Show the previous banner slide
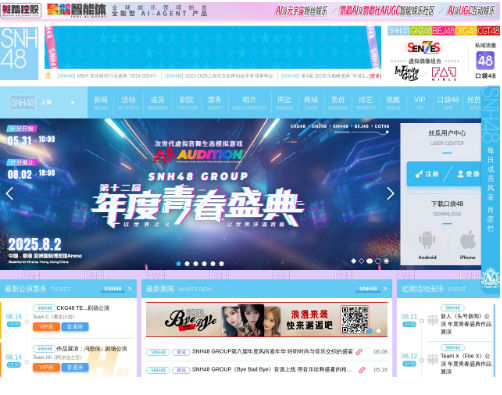Image resolution: width=502 pixels, height=395 pixels. click(9, 193)
